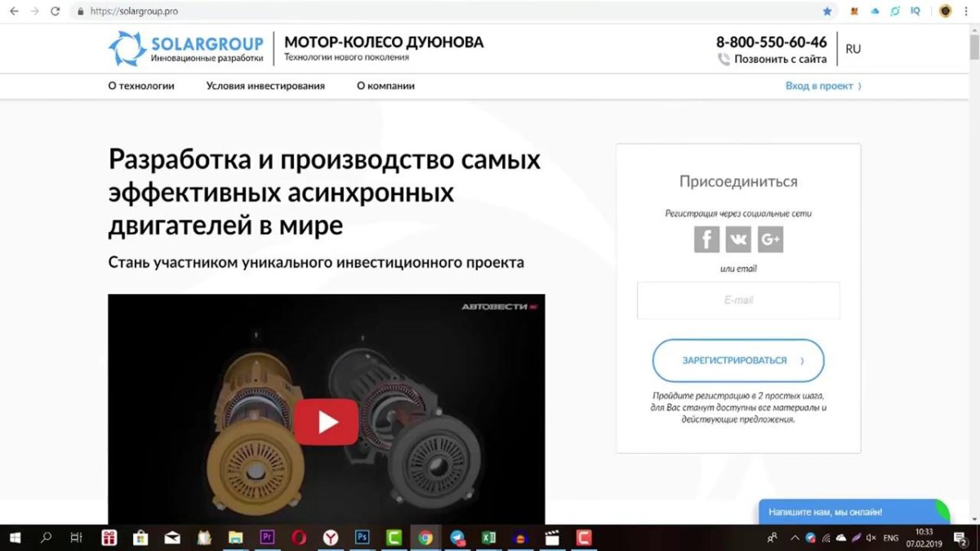Open the clock showing 10:33
This screenshot has width=980, height=551.
click(924, 538)
